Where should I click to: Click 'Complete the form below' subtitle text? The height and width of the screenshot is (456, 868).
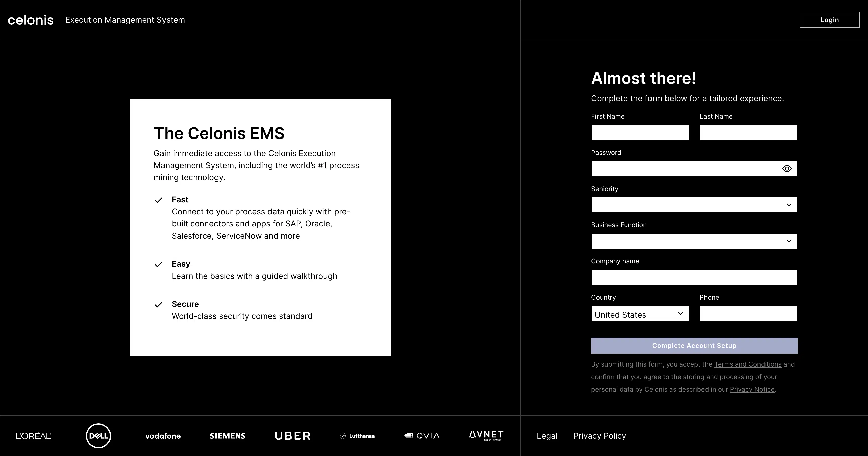[687, 99]
